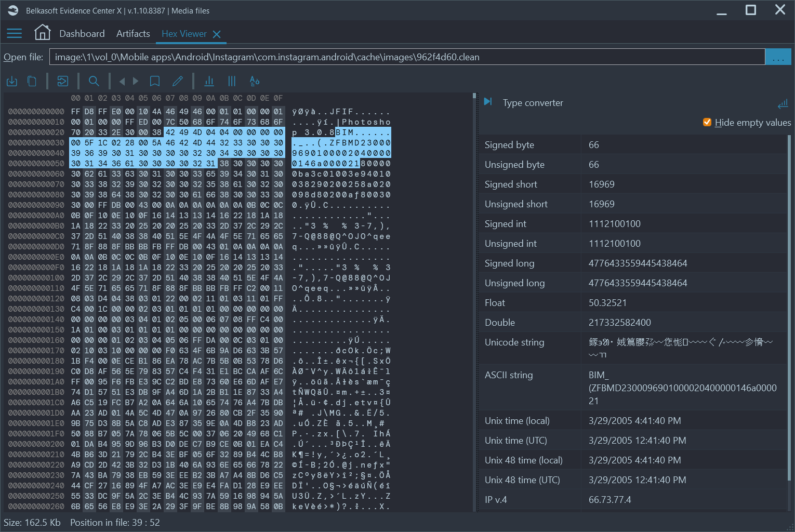Open the bar chart statistics icon
The width and height of the screenshot is (795, 532).
pos(209,81)
